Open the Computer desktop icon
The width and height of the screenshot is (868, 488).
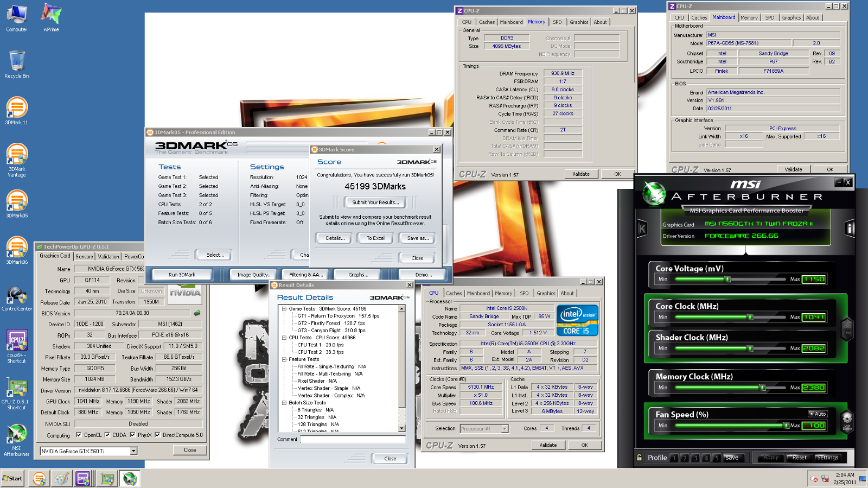point(16,17)
